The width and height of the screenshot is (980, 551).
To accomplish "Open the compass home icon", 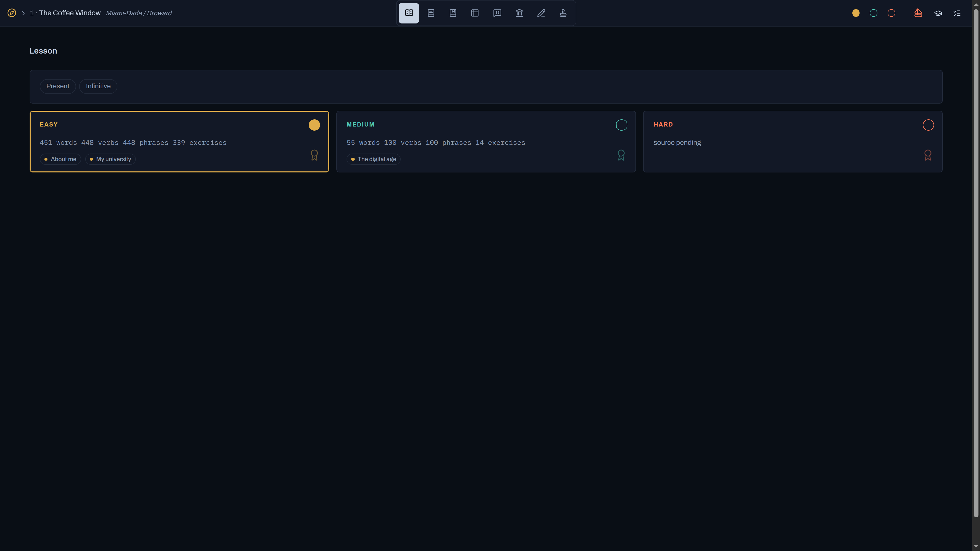I will click(12, 13).
